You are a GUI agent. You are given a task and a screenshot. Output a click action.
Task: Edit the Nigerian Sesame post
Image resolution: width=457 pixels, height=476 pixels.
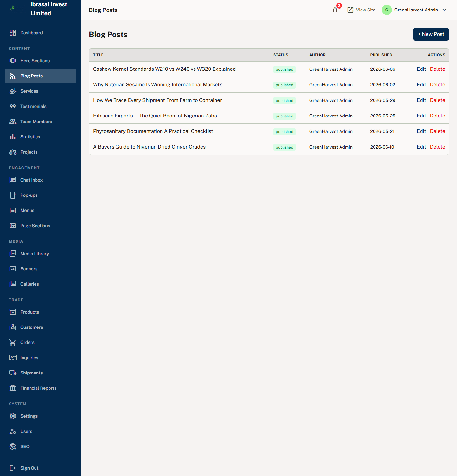pyautogui.click(x=421, y=85)
